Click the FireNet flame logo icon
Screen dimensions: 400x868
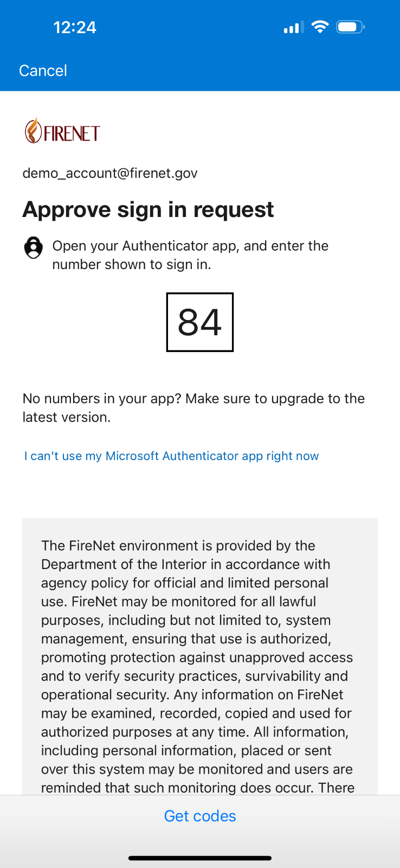click(x=33, y=131)
